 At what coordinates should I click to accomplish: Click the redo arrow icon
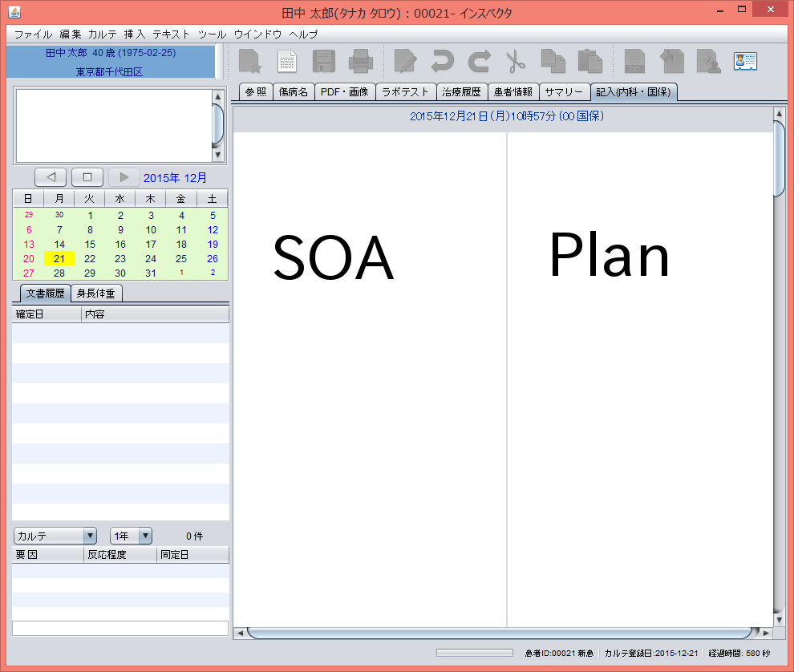(x=479, y=62)
